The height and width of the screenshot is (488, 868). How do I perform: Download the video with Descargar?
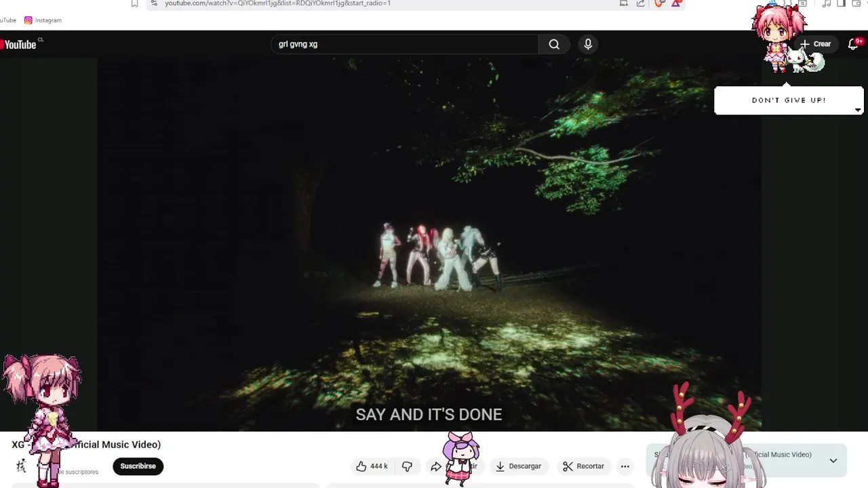coord(518,466)
